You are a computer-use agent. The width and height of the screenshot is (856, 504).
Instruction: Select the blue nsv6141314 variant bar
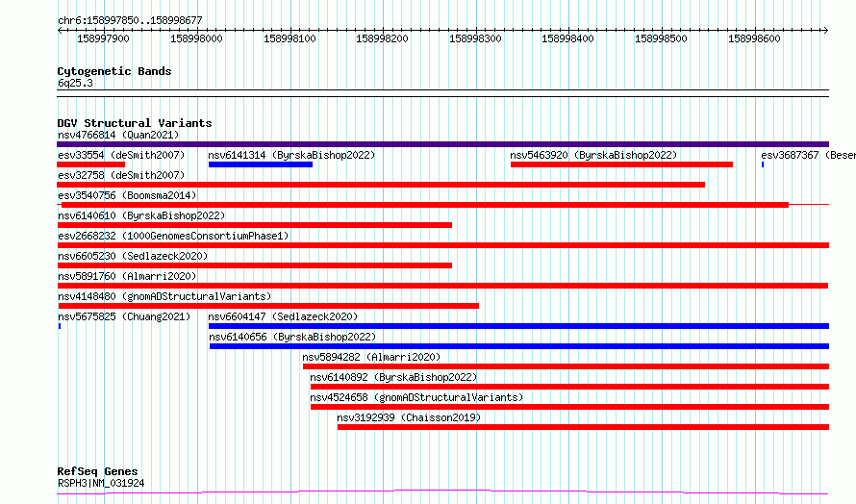[261, 164]
